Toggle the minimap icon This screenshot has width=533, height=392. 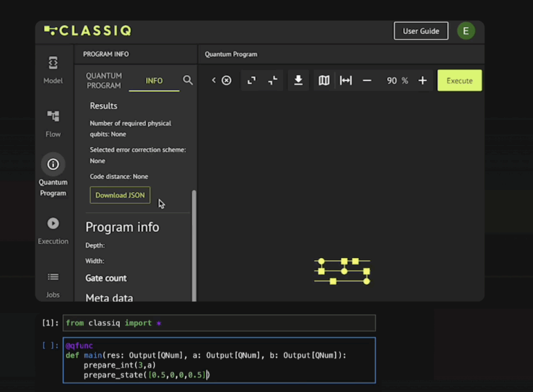coord(324,80)
